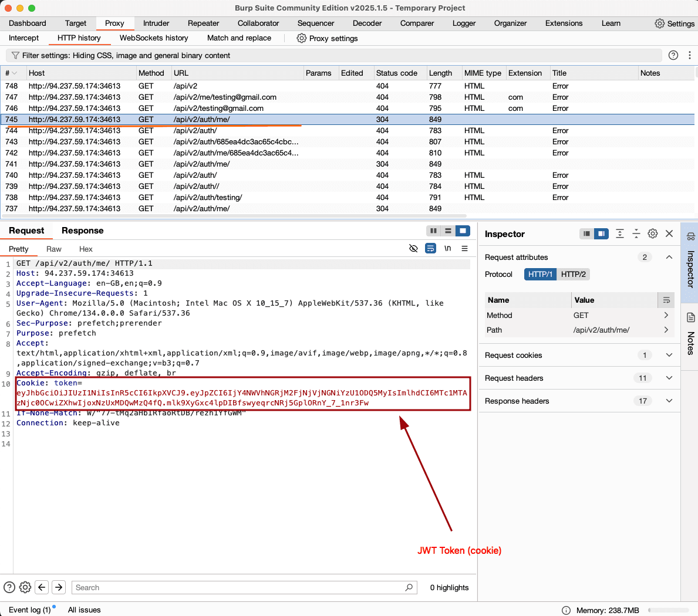Viewport: 698px width, 616px height.
Task: Collapse Request attributes section
Action: click(x=669, y=257)
